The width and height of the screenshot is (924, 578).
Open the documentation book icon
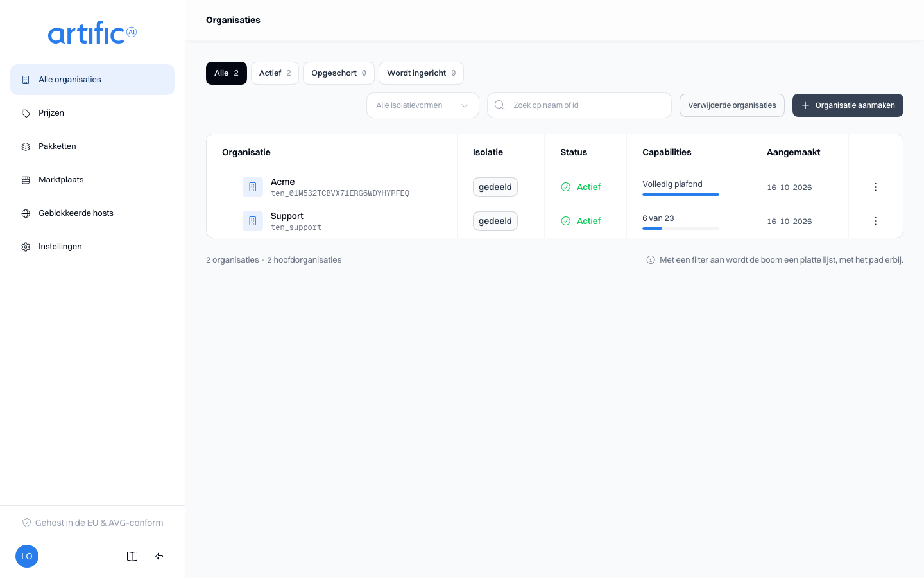pos(132,556)
